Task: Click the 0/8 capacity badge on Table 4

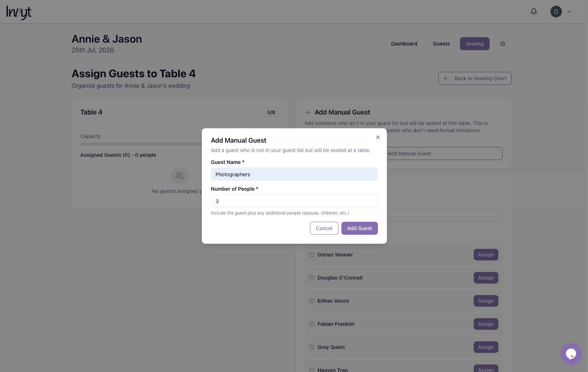Action: click(271, 112)
